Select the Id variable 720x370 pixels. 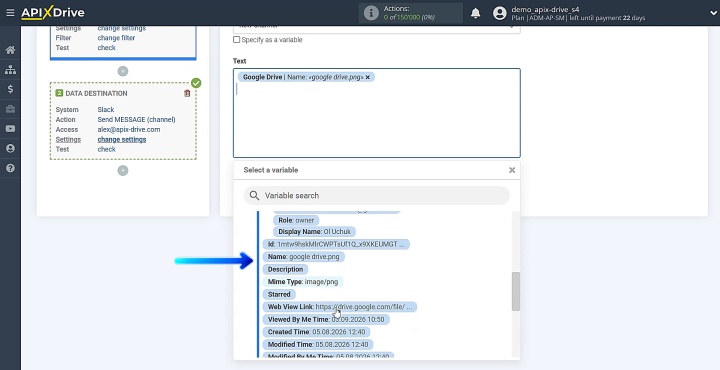click(x=336, y=244)
